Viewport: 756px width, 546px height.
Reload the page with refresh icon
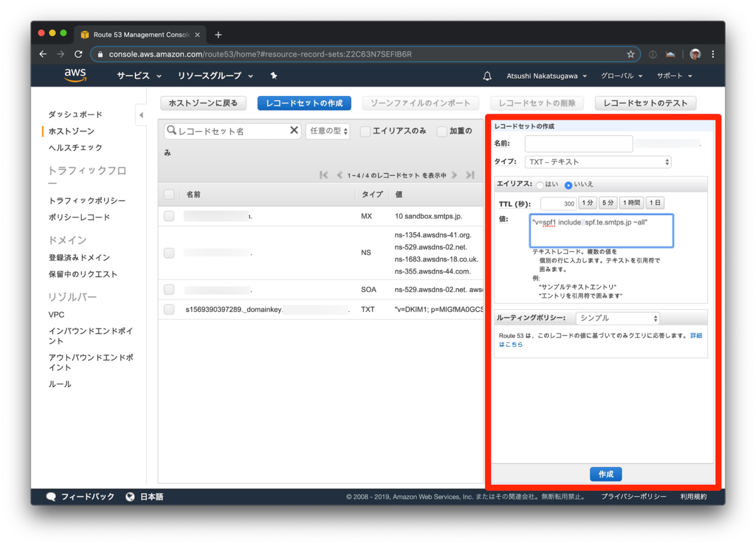click(x=78, y=54)
